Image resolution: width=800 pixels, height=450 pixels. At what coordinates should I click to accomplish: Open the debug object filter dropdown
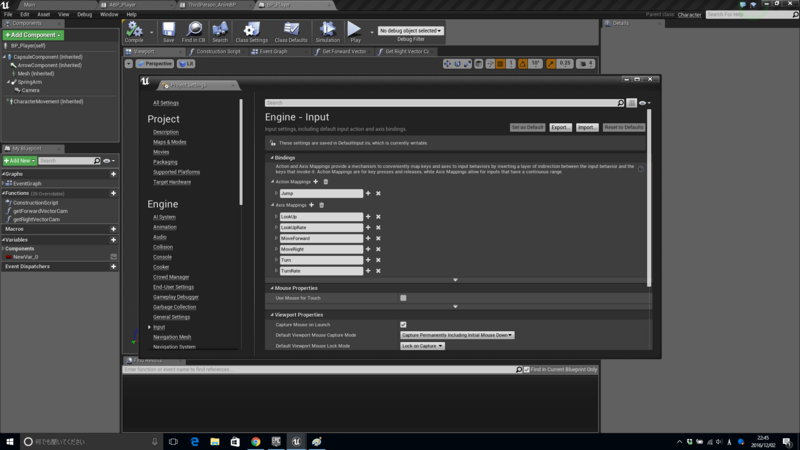[x=410, y=31]
